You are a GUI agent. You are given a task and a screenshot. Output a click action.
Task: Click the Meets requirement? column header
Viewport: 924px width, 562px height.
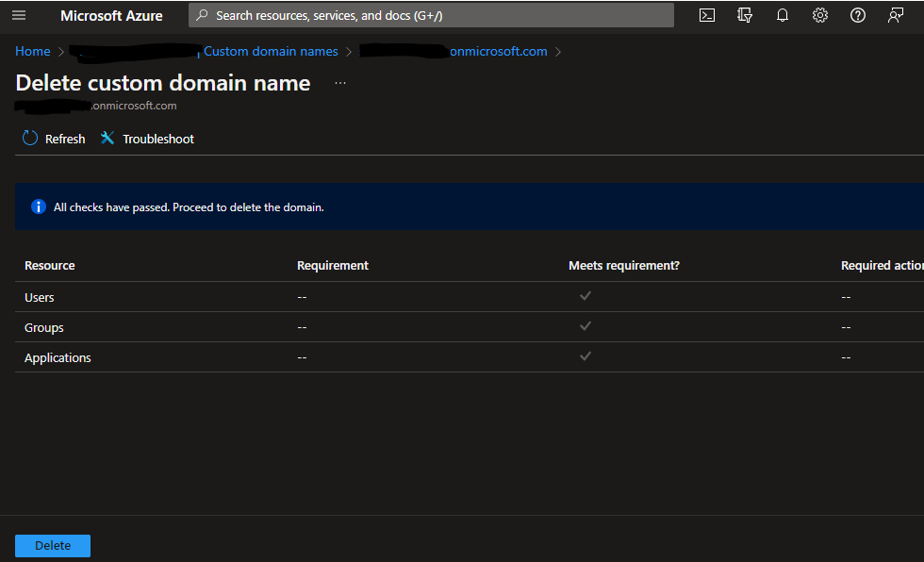coord(624,266)
